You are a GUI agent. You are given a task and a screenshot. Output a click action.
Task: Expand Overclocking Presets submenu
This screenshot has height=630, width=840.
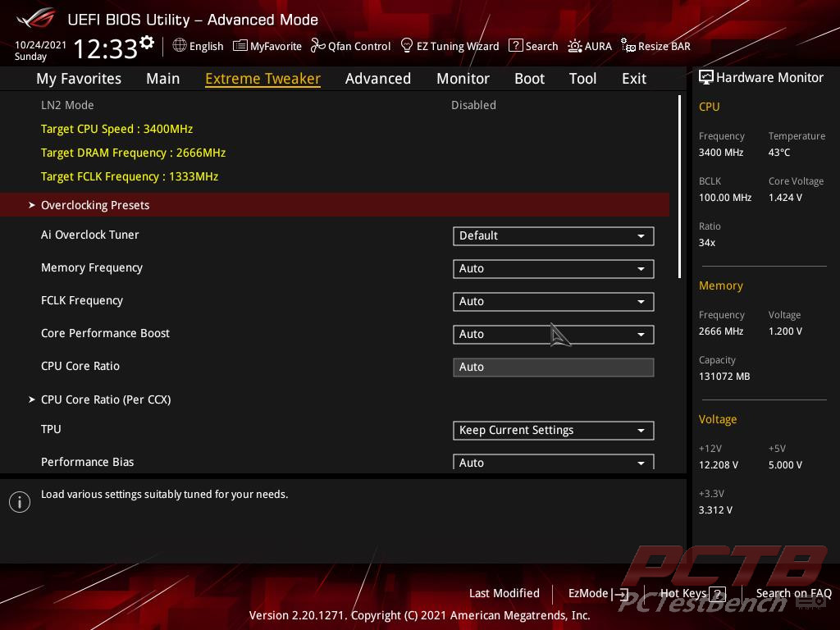335,204
